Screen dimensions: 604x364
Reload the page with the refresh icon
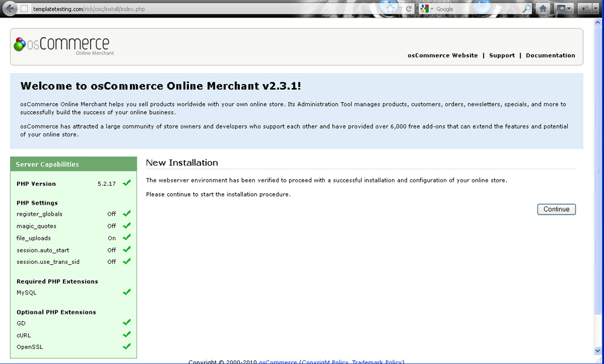(409, 8)
